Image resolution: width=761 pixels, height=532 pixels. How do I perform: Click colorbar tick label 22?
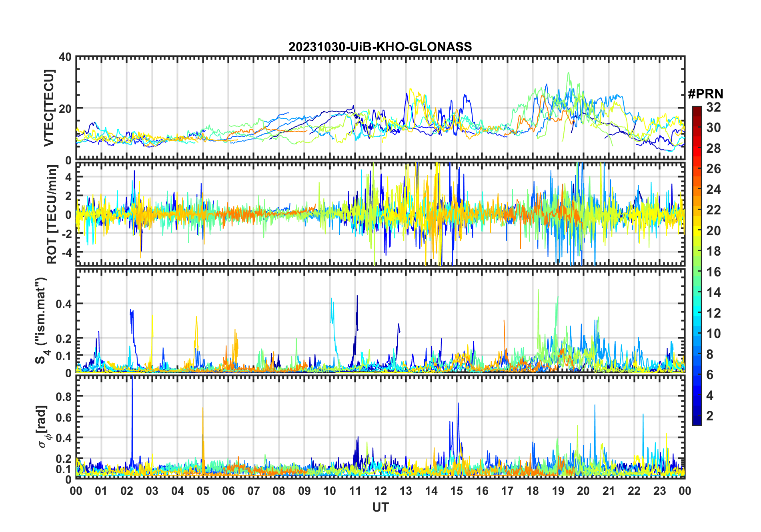point(713,210)
